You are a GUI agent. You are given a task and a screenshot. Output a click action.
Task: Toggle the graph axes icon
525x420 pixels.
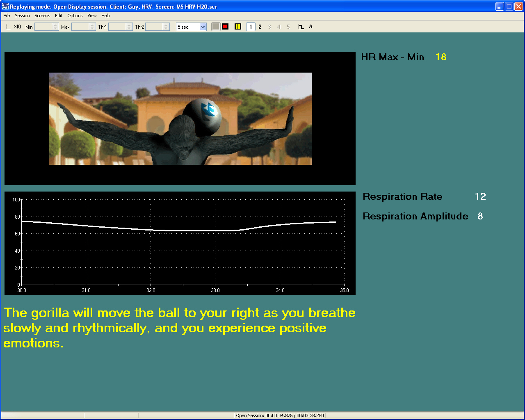[x=301, y=27]
